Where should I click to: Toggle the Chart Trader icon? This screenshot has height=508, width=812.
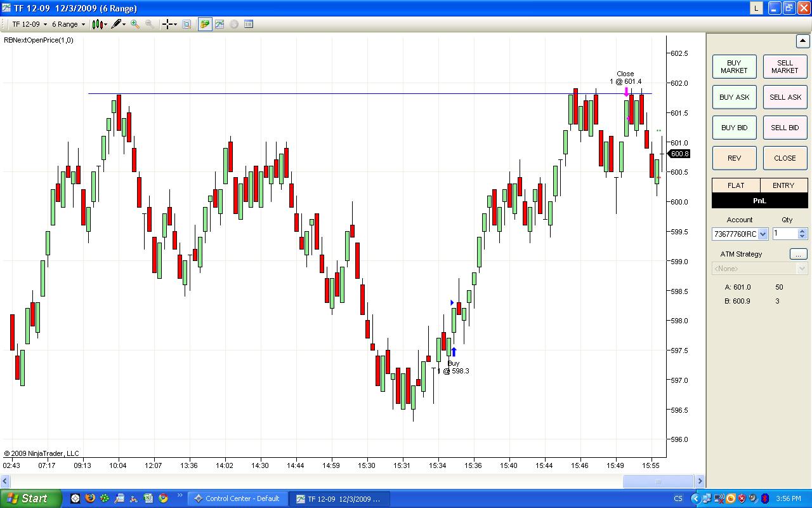coord(205,24)
